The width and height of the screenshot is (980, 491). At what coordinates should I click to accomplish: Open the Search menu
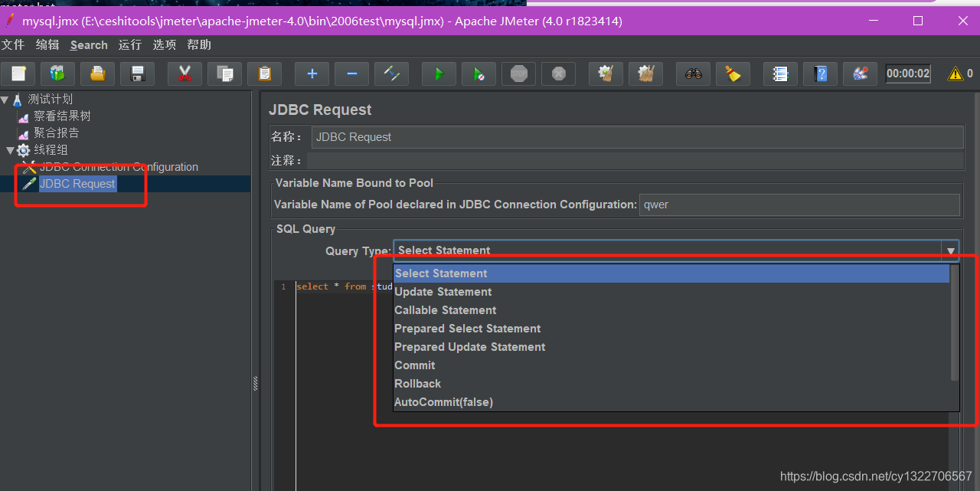(89, 45)
